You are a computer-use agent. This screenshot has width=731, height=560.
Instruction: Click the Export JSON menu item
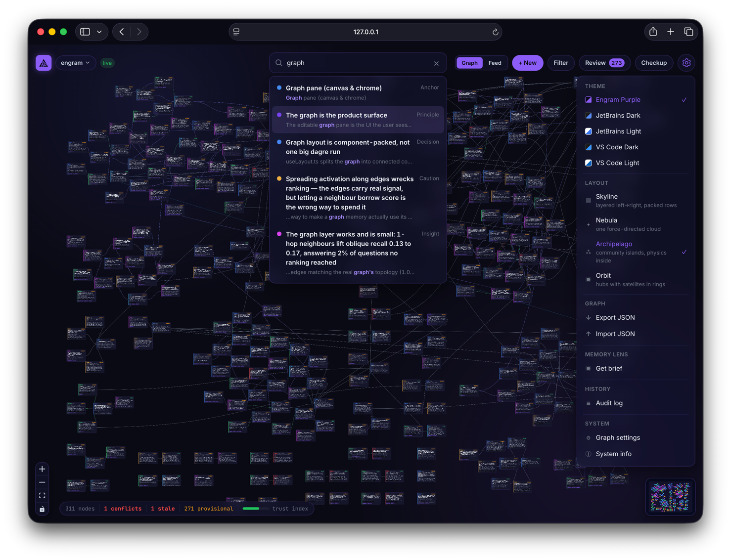636,317
